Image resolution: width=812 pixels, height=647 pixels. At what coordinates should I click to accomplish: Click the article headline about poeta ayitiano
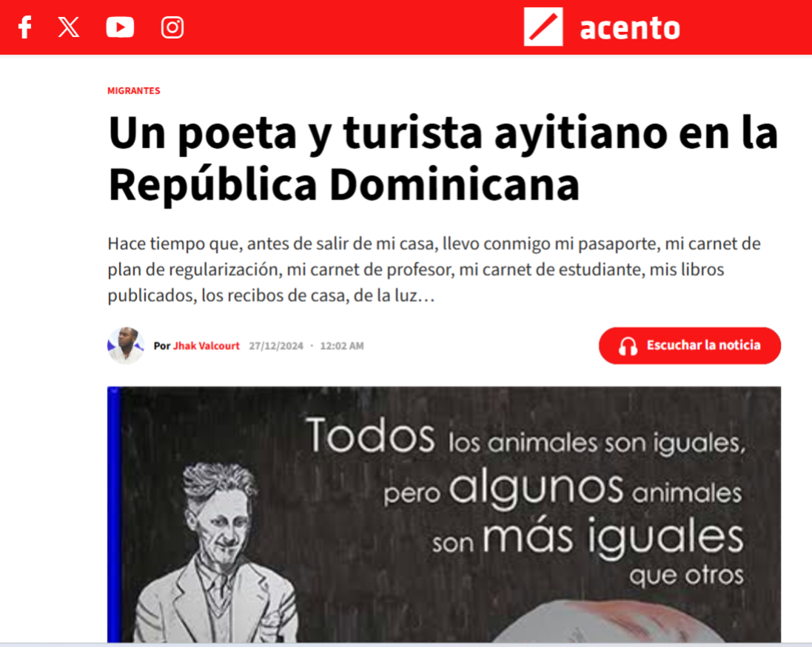(443, 158)
